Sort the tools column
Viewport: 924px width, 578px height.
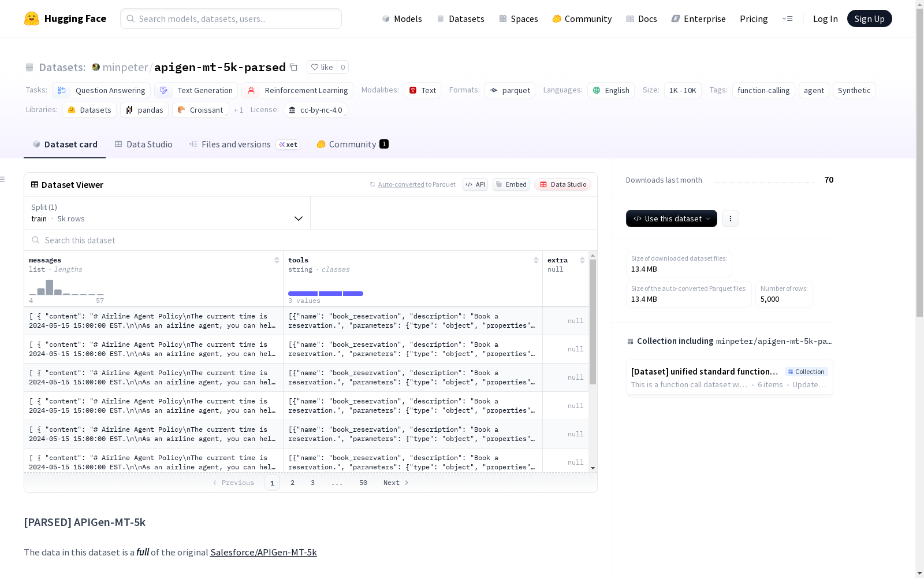(536, 260)
